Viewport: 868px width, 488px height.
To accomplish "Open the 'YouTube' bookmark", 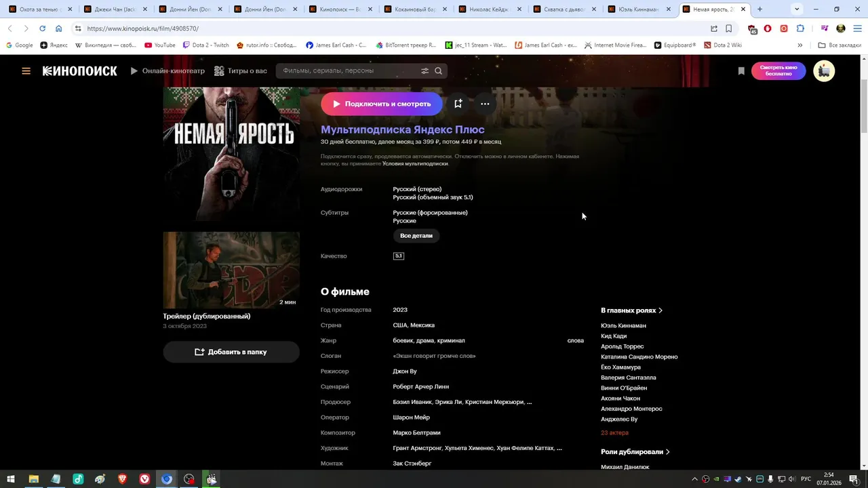I will point(160,45).
